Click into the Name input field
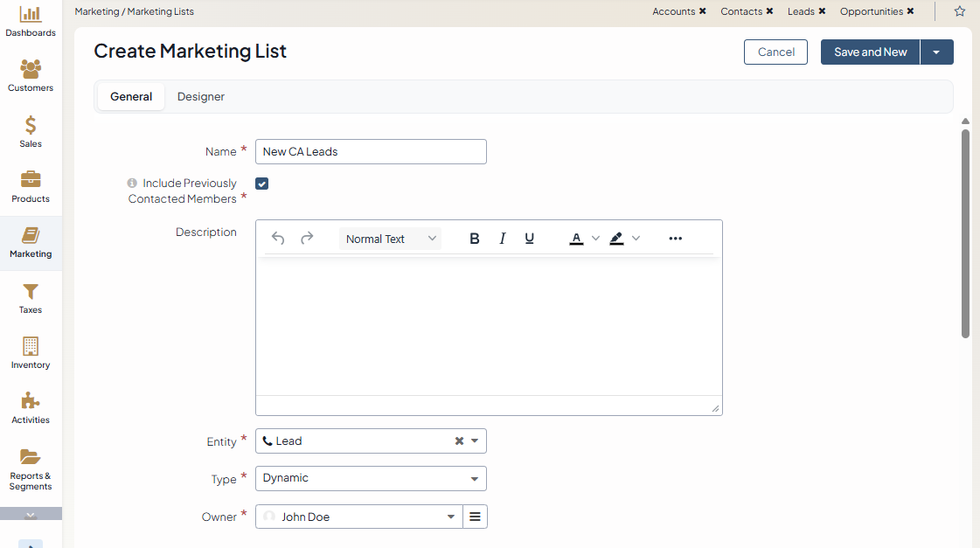This screenshot has height=548, width=980. 371,152
